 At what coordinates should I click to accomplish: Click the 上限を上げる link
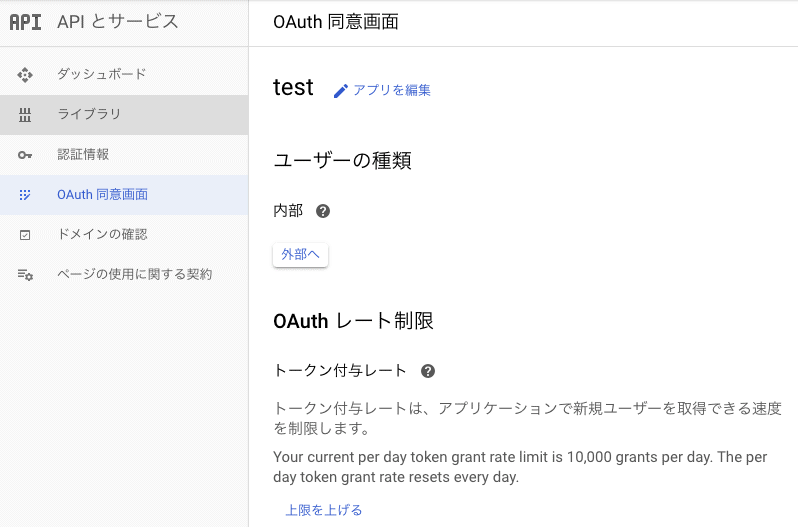[x=324, y=510]
